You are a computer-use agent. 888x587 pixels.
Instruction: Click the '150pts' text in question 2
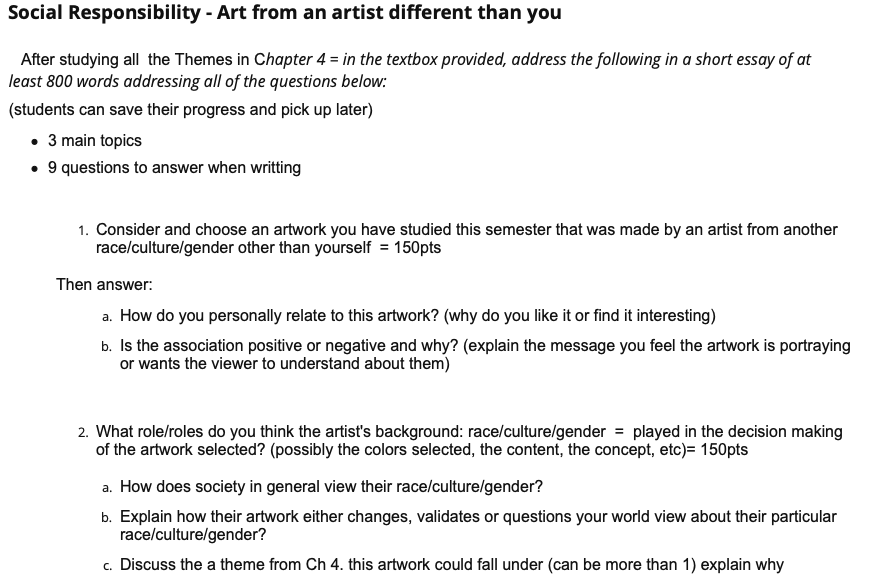724,449
